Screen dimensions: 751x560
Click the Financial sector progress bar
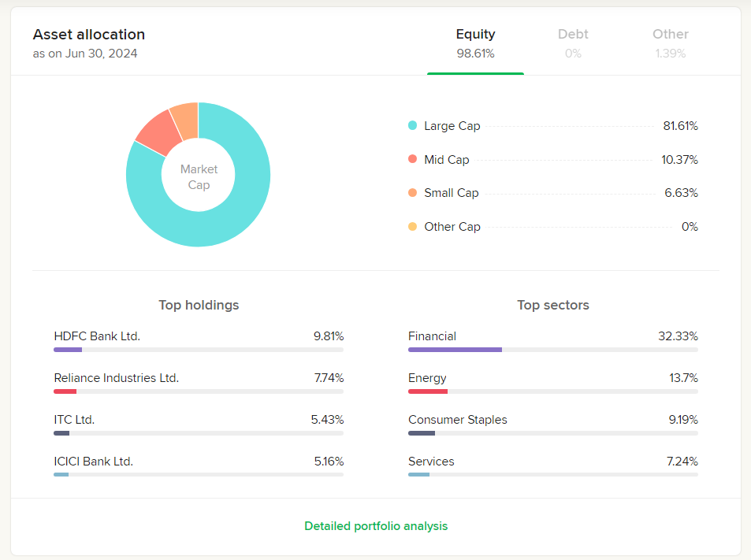(x=552, y=350)
